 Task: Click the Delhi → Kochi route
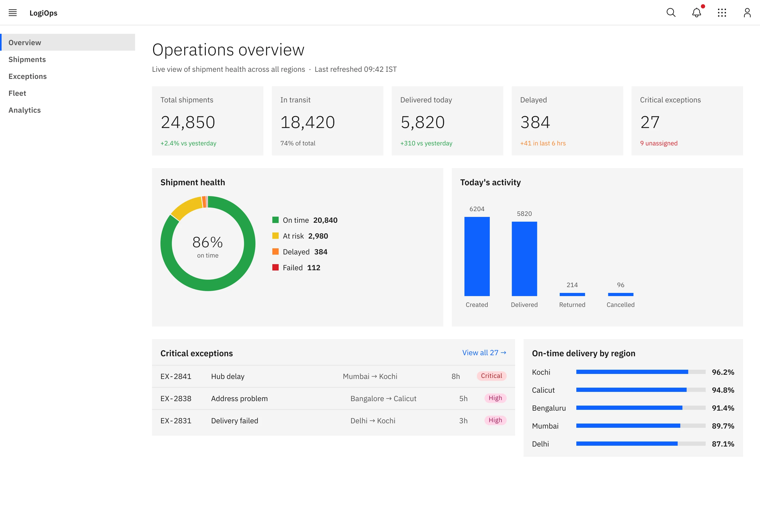pyautogui.click(x=373, y=421)
